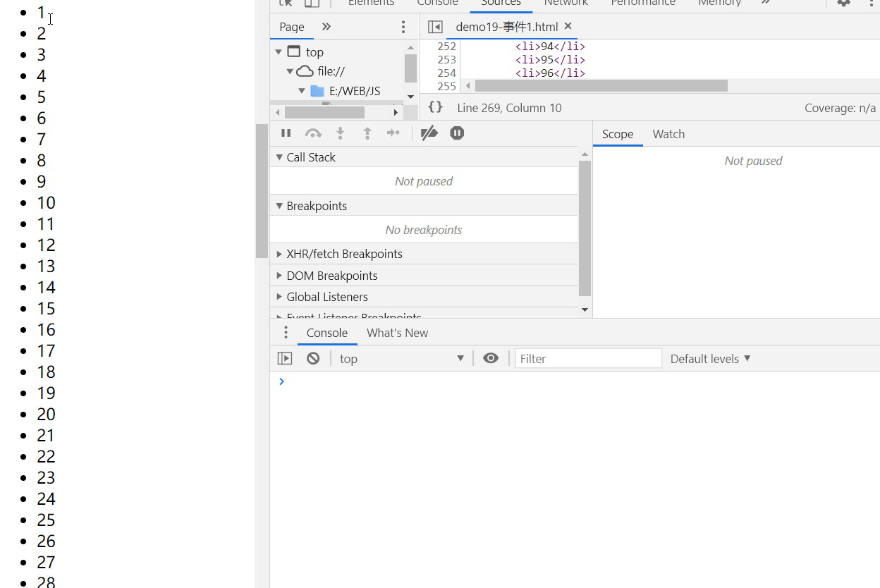
Task: Open navigator three-dot options menu
Action: pyautogui.click(x=403, y=27)
